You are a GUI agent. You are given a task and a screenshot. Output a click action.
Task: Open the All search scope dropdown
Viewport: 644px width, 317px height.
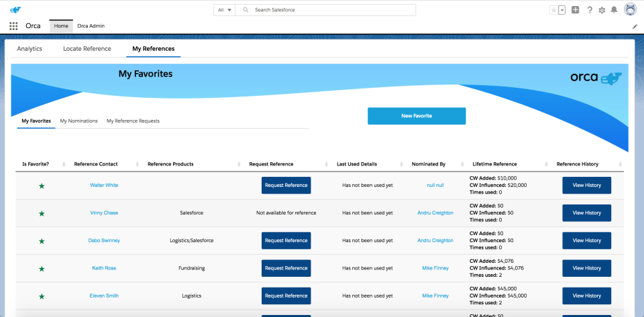(x=224, y=10)
